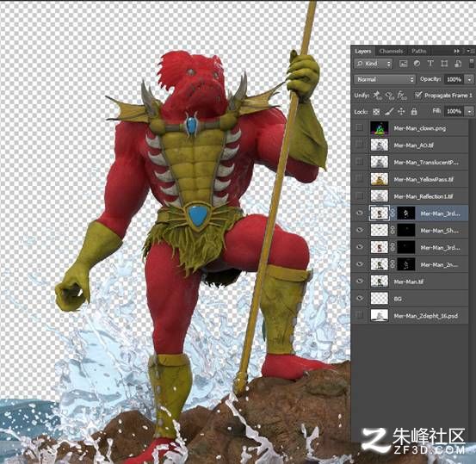Lock all with the padlock icon
Screen dimensions: 476x464
[x=414, y=111]
